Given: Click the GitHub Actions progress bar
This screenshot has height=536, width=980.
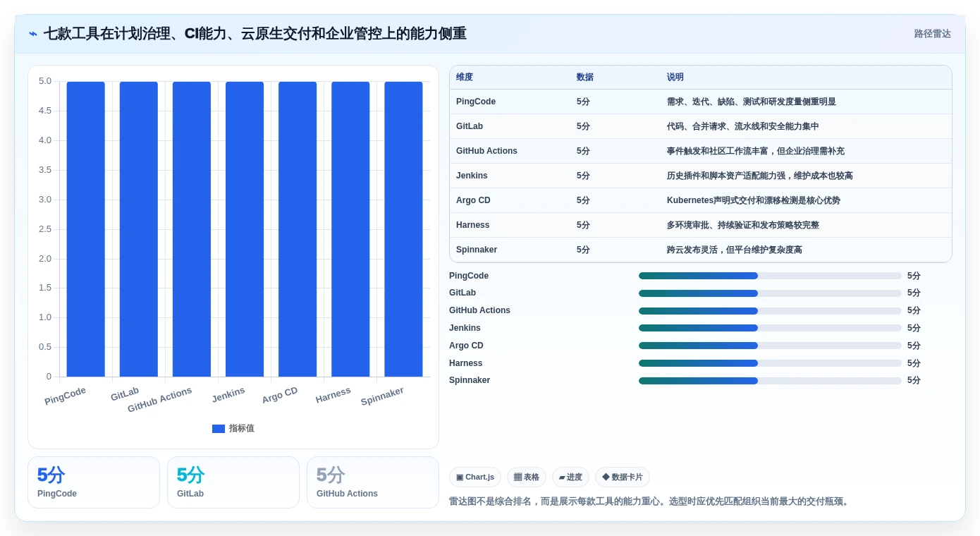Looking at the screenshot, I should [x=770, y=311].
